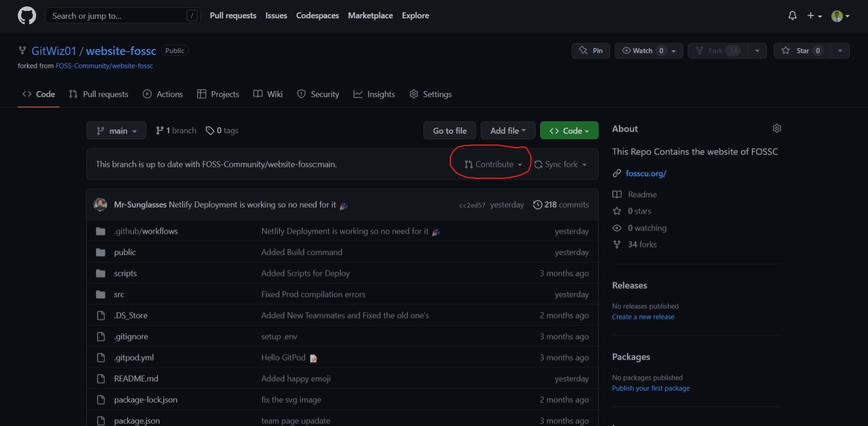
Task: Click Publish your first package
Action: (x=651, y=388)
